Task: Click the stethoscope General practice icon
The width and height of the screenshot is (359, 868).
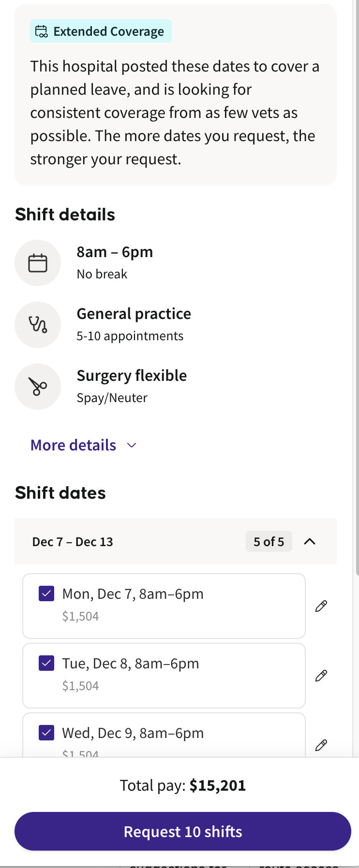Action: (38, 325)
